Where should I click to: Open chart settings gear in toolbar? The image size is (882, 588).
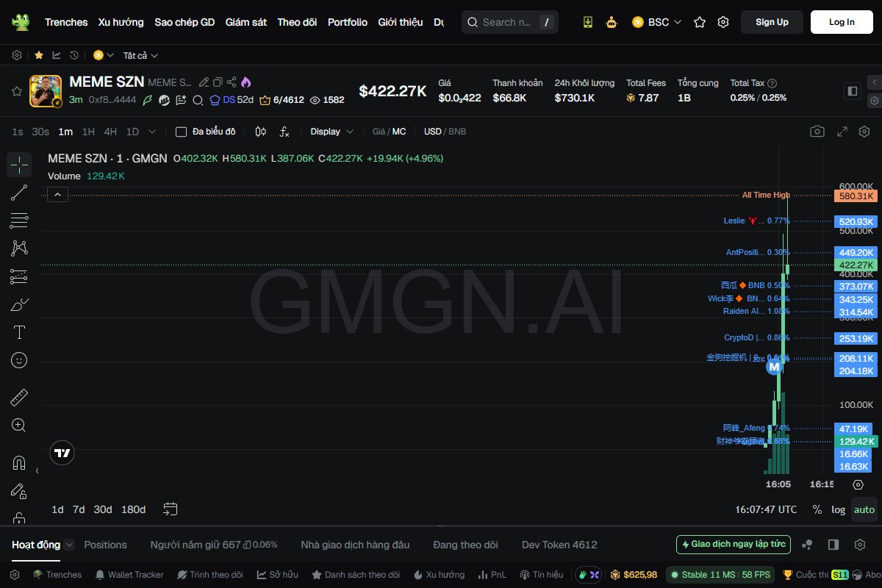tap(864, 132)
